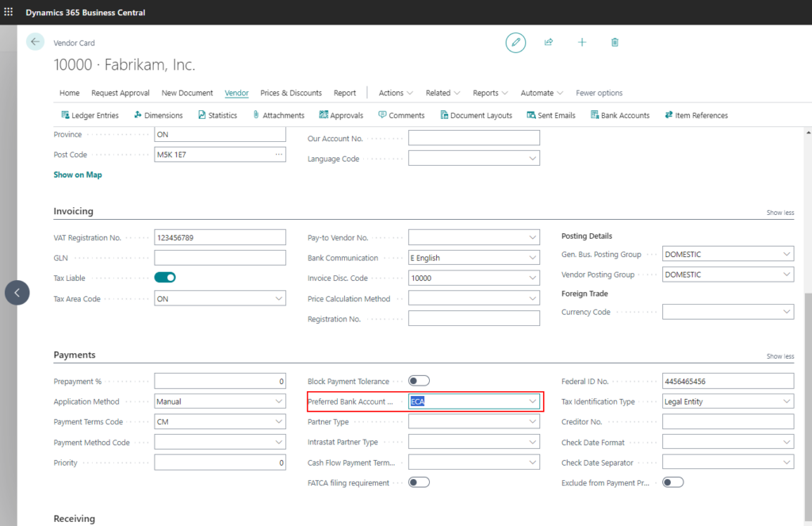Switch to Home tab

70,93
